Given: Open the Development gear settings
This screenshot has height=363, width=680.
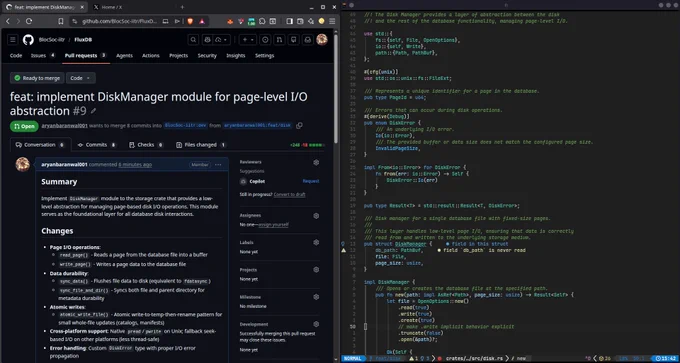Looking at the screenshot, I should point(316,324).
